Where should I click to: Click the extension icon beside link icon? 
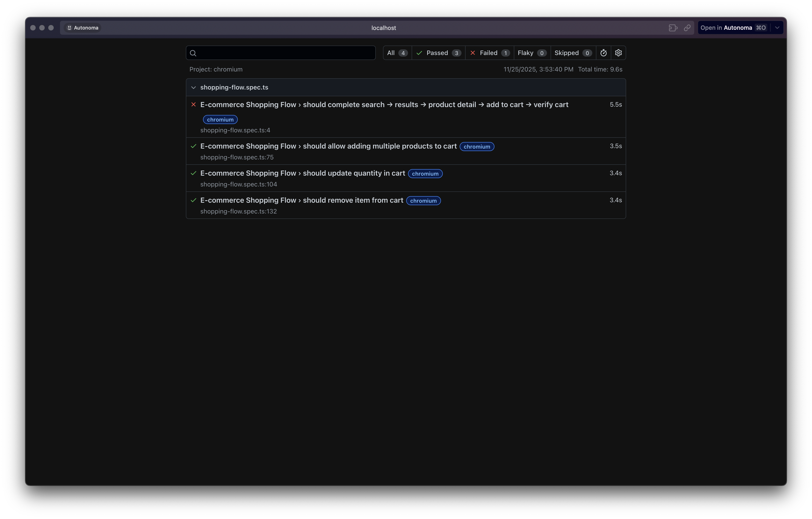673,28
